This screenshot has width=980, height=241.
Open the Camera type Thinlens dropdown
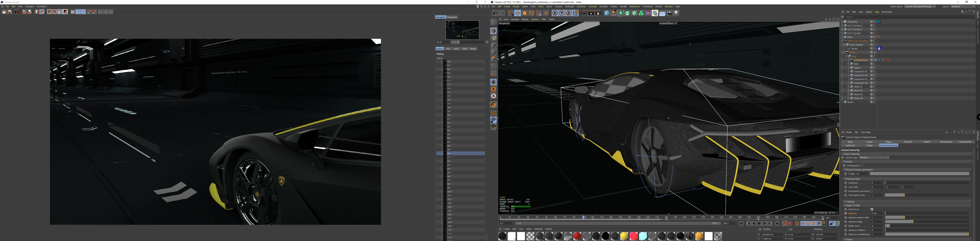[x=874, y=157]
